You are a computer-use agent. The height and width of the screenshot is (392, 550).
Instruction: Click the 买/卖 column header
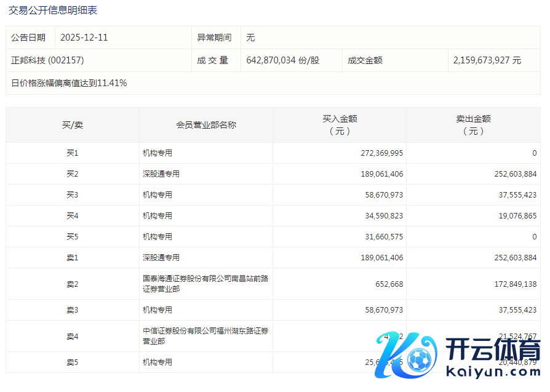click(x=72, y=125)
